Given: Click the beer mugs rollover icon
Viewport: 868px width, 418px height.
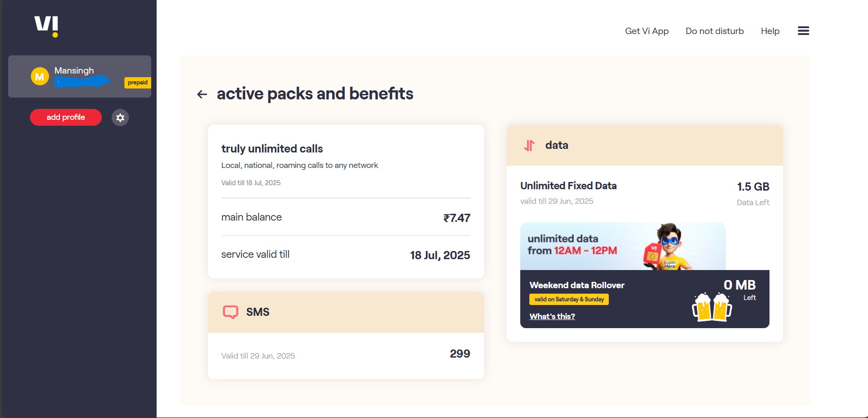Looking at the screenshot, I should coord(711,307).
